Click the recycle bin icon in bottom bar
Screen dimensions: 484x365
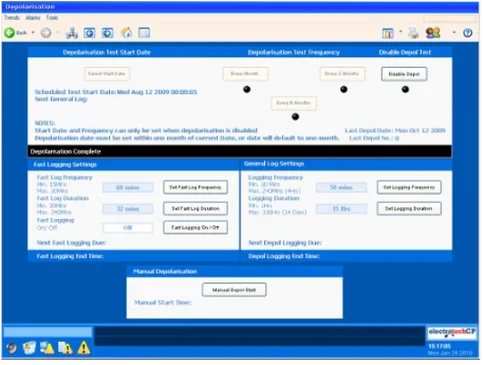tap(29, 348)
